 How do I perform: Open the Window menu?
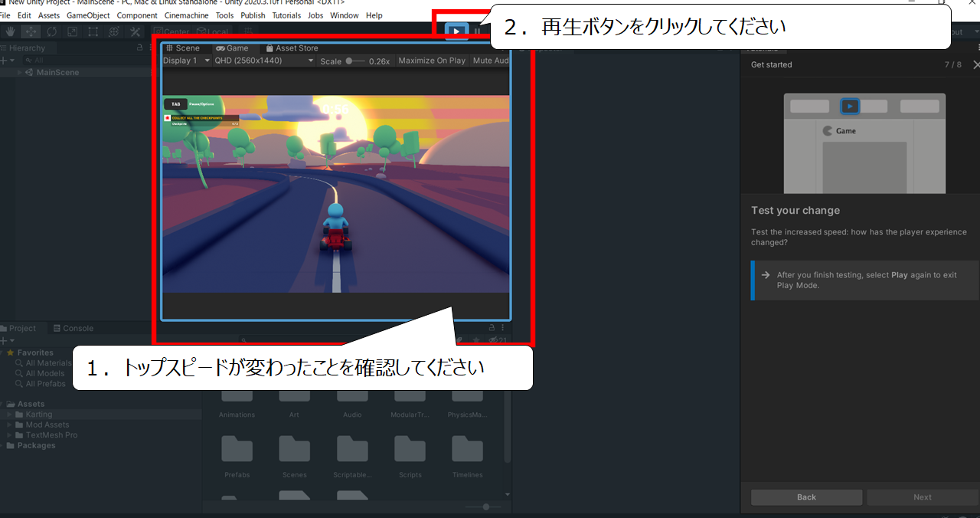coord(345,15)
